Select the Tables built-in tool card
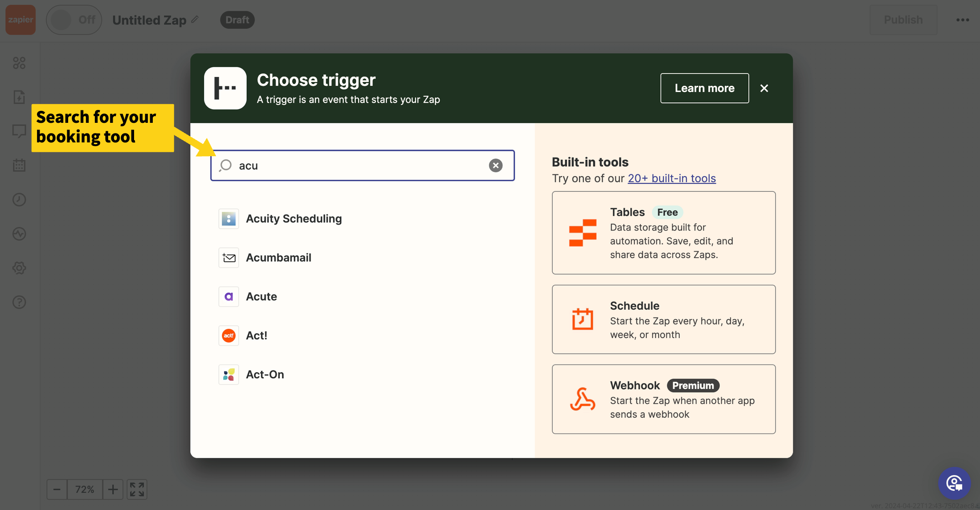Image resolution: width=980 pixels, height=510 pixels. point(663,233)
